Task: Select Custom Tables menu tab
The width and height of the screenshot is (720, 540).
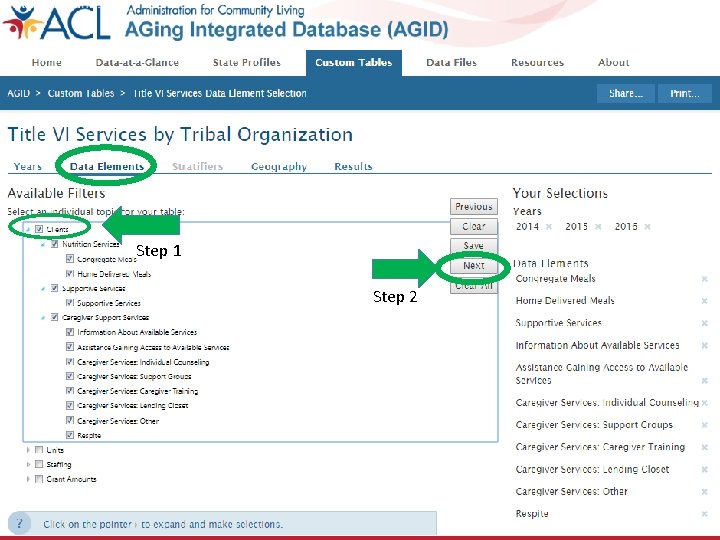Action: pos(354,63)
